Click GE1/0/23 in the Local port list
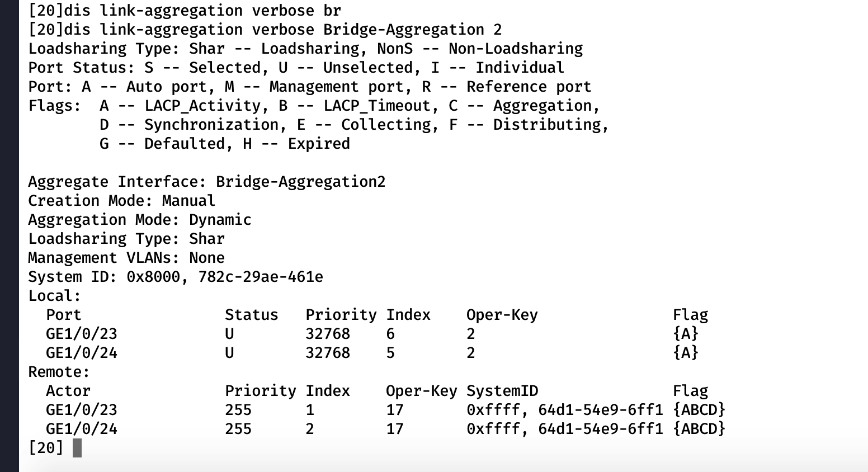 tap(82, 334)
